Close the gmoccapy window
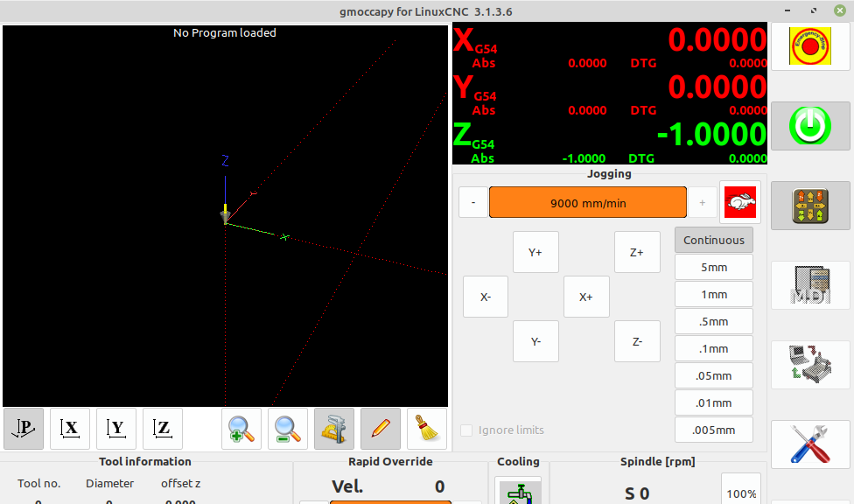This screenshot has width=854, height=504. 840,10
